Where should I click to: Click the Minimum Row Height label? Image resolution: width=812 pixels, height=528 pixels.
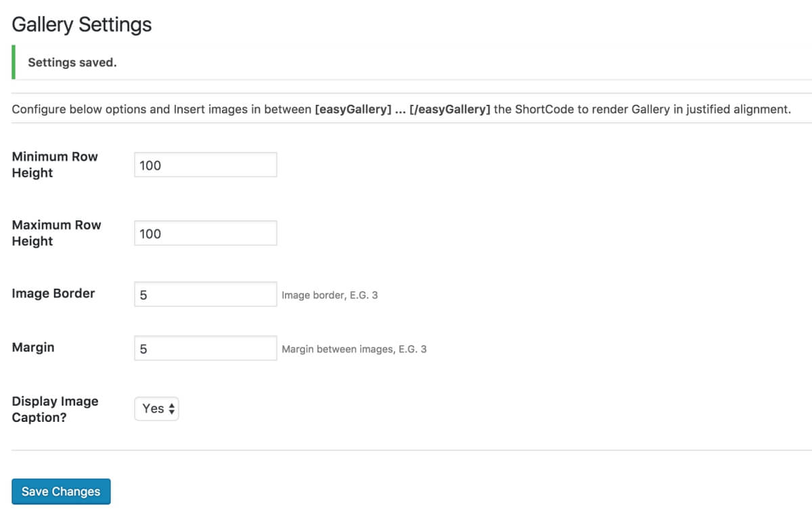(55, 164)
